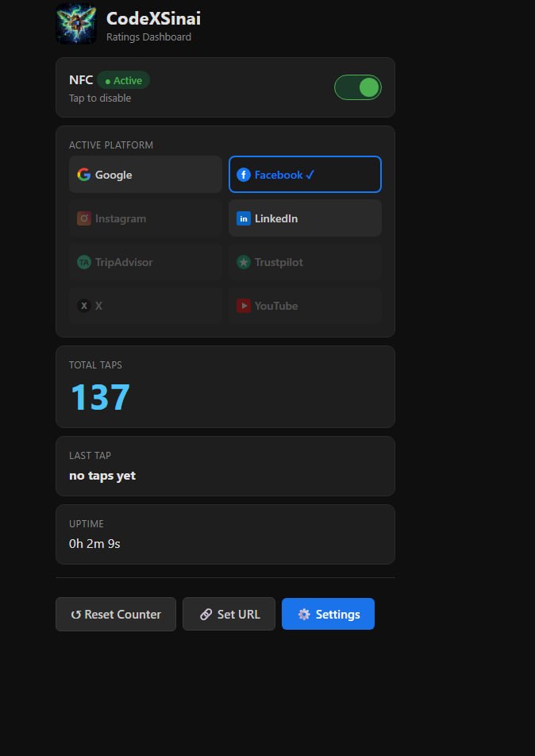Click the CodeXSinai title text

pos(153,18)
